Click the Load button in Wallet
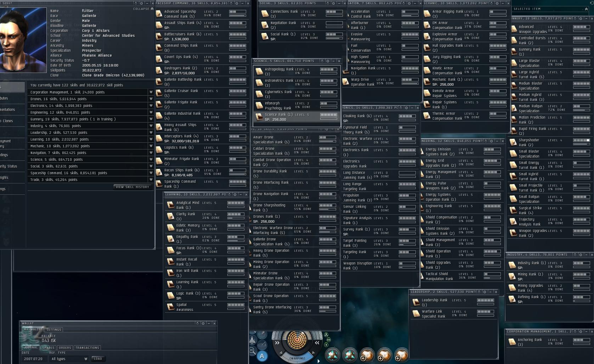The image size is (594, 364). [98, 359]
